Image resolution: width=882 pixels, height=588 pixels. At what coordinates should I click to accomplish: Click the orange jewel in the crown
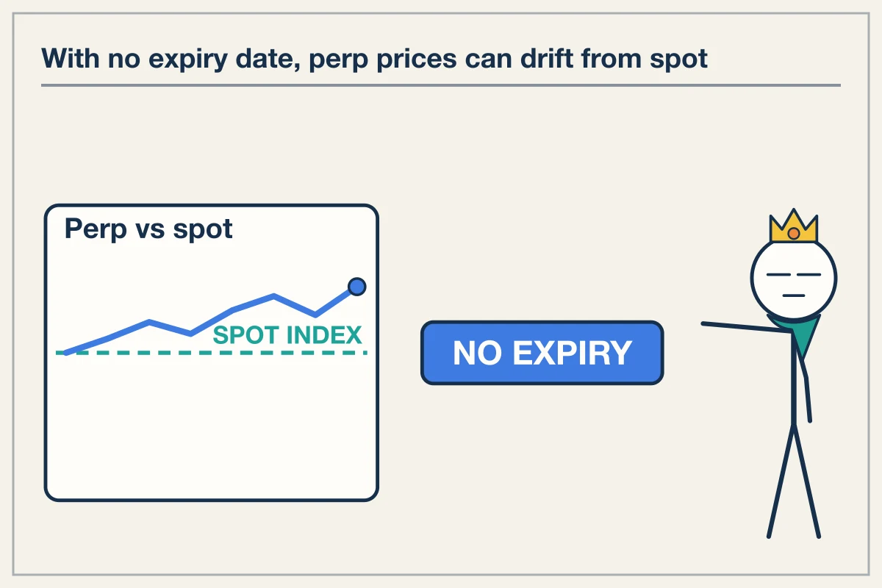(x=794, y=234)
